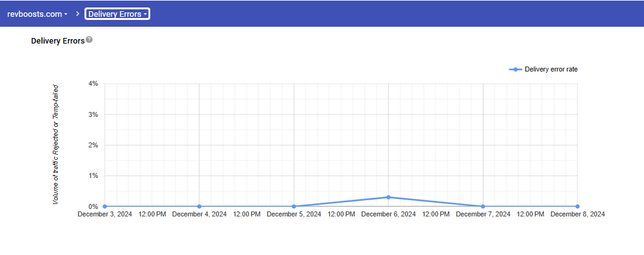The image size is (644, 255).
Task: Click the 2% label on y-axis
Action: click(x=93, y=145)
